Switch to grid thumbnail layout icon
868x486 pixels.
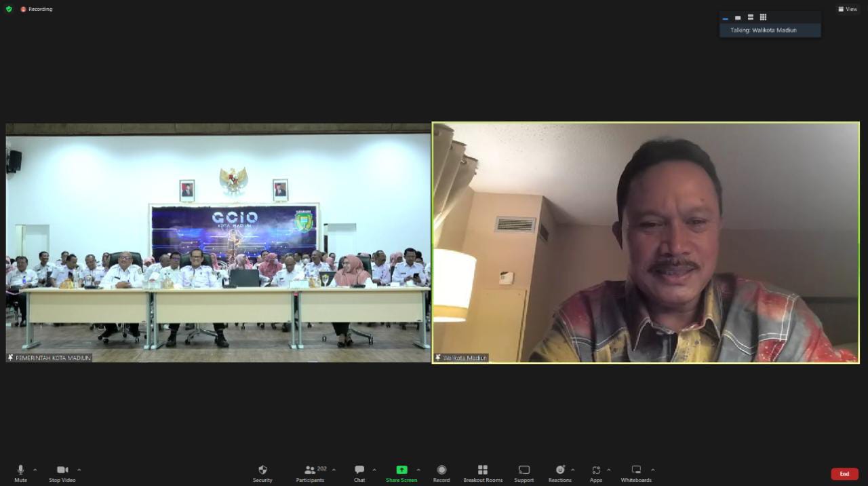pos(763,18)
